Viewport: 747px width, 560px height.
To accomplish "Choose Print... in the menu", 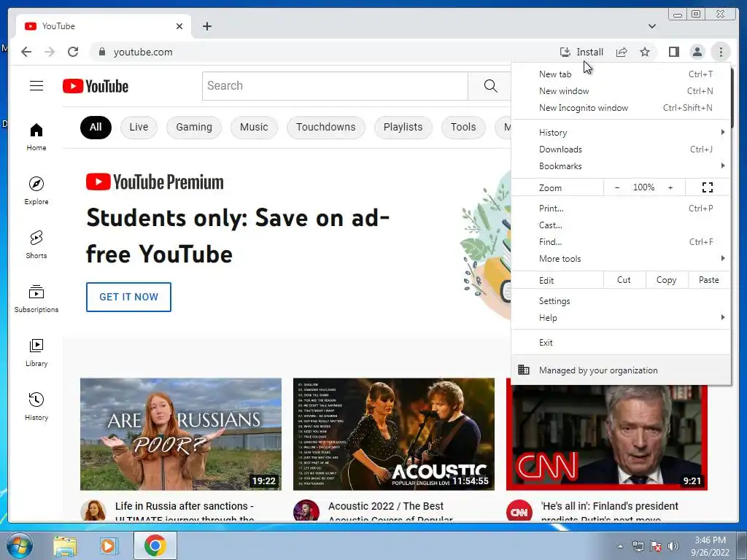I will [x=621, y=208].
